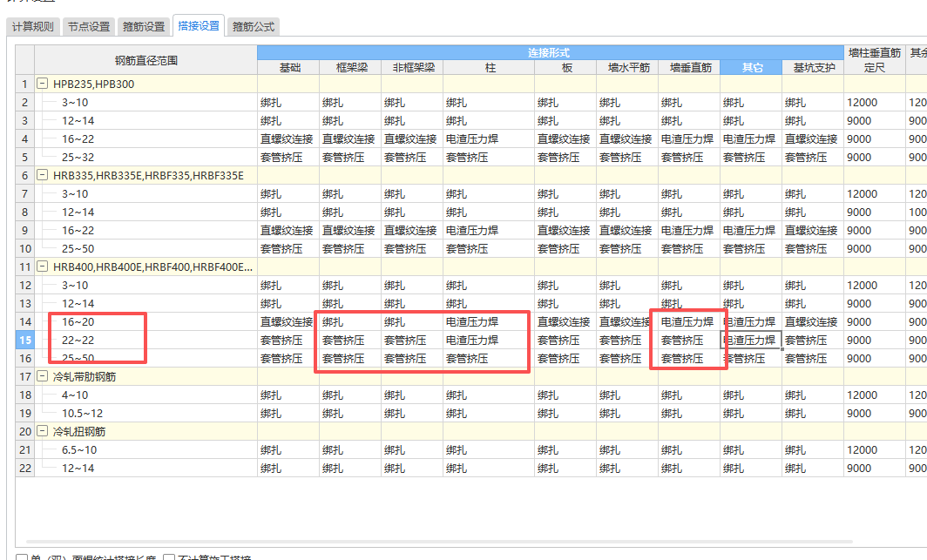This screenshot has width=927, height=560.
Task: Collapse the HRB335,HRB335E group
Action: tap(42, 175)
